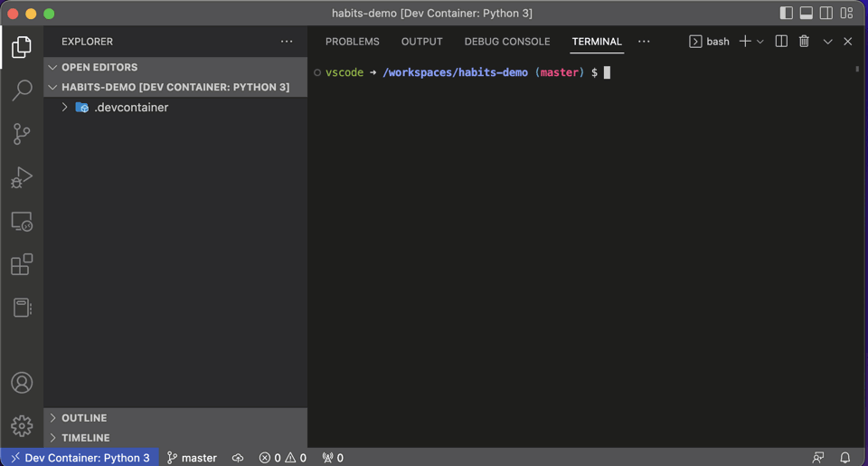Screen dimensions: 868x466
Task: Collapse panel with chevron down
Action: pyautogui.click(x=827, y=42)
